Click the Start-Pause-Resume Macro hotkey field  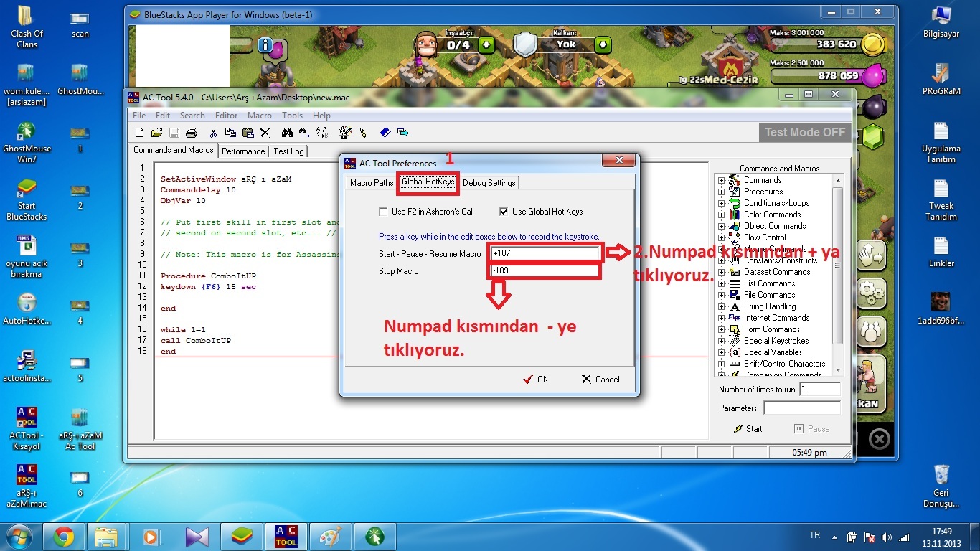546,253
